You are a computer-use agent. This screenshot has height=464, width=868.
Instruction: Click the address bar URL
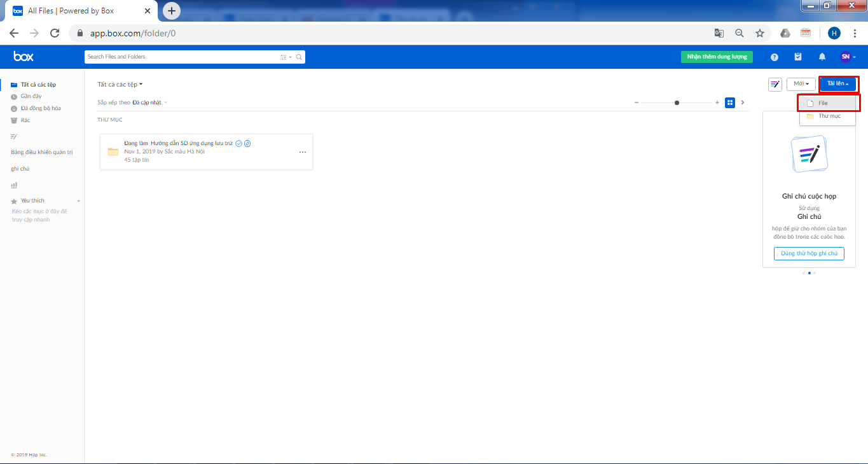tap(133, 33)
